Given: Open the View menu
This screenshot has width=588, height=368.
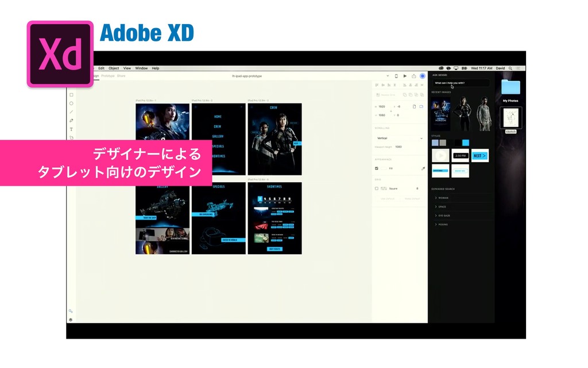Looking at the screenshot, I should [127, 68].
